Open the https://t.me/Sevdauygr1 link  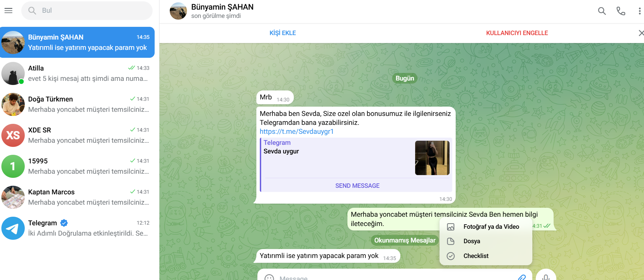[x=297, y=131]
